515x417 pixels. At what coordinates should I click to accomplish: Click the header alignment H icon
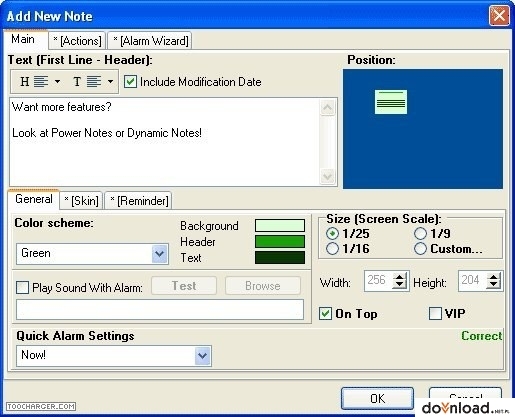pyautogui.click(x=34, y=81)
